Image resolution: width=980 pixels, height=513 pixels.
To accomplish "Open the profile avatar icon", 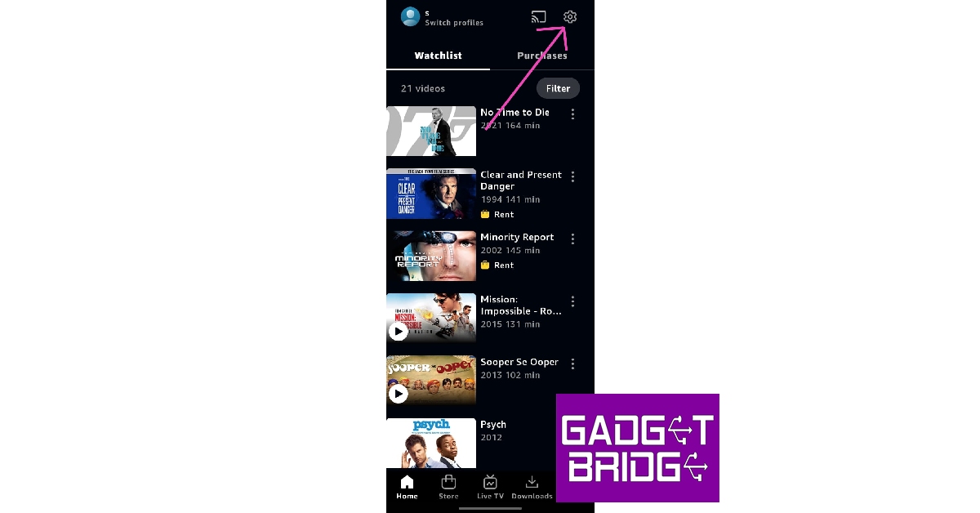I will [410, 17].
